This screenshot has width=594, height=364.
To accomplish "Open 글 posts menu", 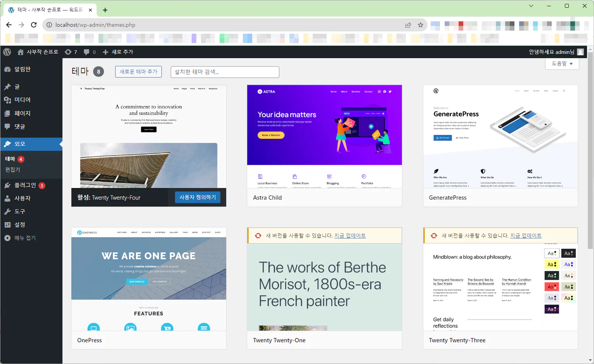I will 31,87.
